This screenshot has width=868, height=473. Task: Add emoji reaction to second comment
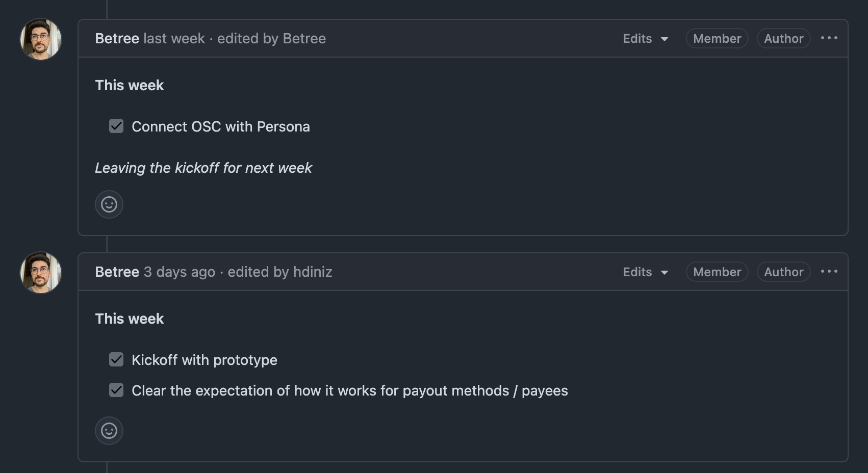tap(109, 431)
